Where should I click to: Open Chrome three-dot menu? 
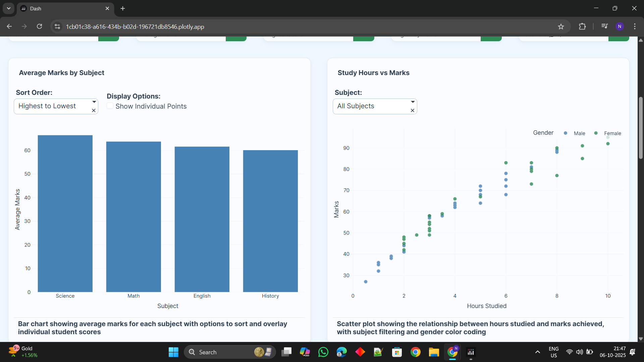point(635,26)
